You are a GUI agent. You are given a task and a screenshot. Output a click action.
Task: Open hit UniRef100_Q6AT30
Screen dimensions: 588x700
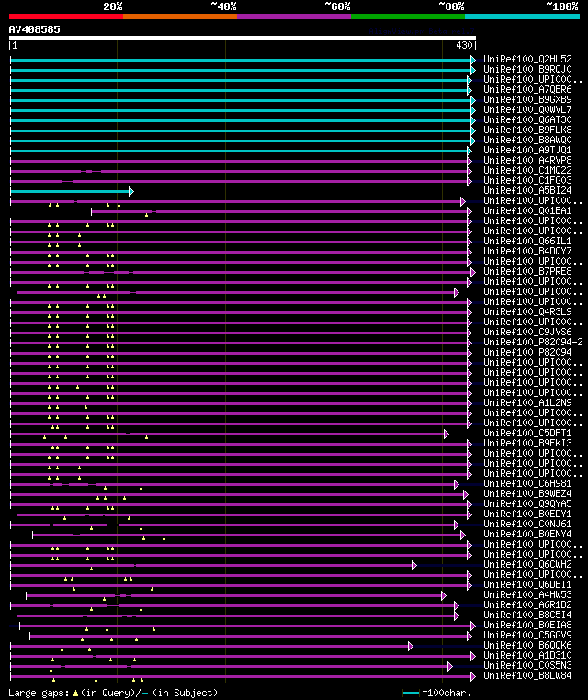(x=527, y=120)
